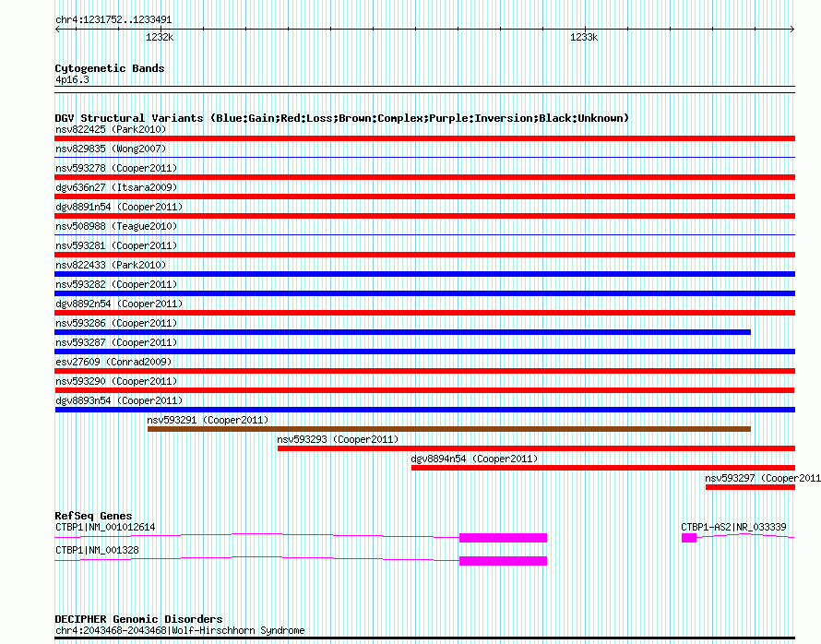Click the DGV Structural Variants track title
The image size is (821, 644).
pyautogui.click(x=341, y=118)
